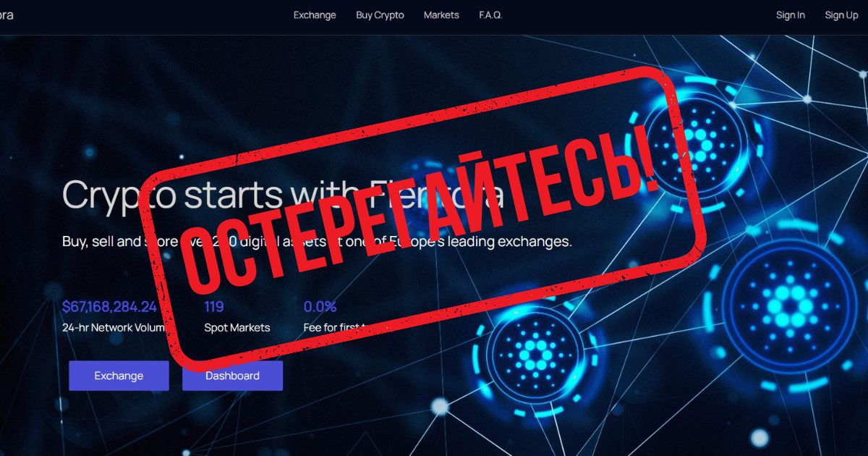Open the F.A.Q. page from the header

click(x=490, y=15)
